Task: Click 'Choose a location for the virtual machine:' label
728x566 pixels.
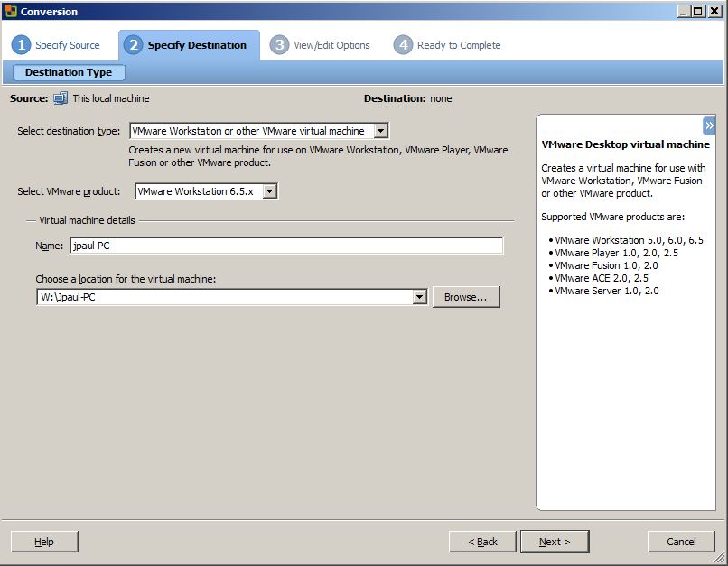Action: [126, 279]
